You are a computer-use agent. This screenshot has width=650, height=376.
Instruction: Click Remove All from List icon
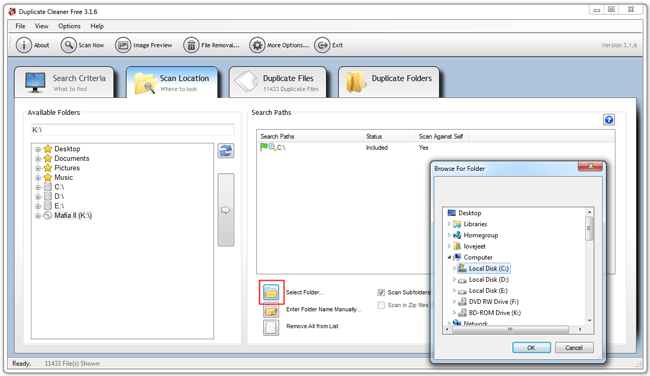(271, 327)
